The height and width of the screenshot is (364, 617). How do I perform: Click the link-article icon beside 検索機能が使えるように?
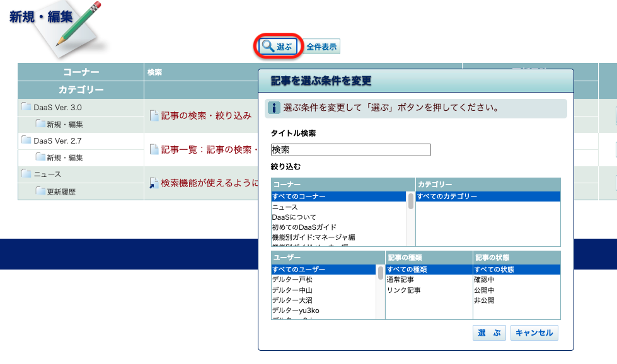click(154, 183)
